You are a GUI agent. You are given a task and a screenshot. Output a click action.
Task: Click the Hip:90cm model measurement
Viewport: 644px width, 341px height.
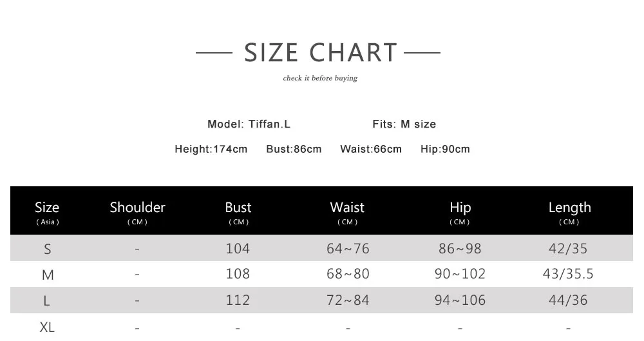tap(445, 150)
